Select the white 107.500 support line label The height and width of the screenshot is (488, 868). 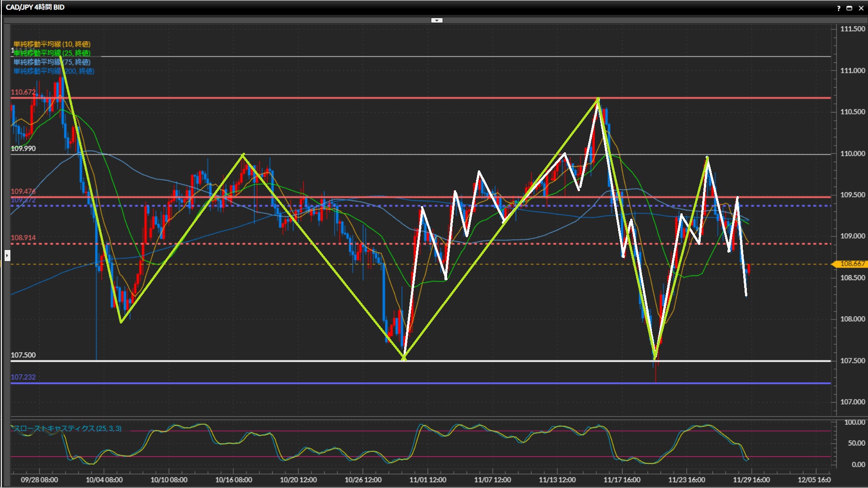click(x=23, y=355)
